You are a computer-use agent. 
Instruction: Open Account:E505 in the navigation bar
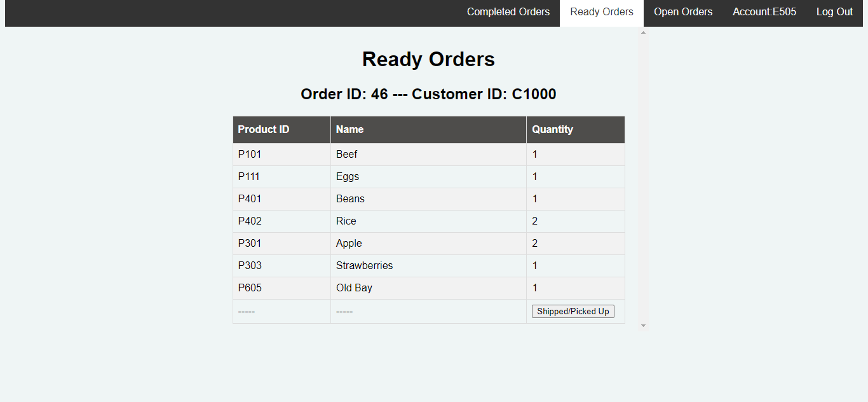click(764, 12)
